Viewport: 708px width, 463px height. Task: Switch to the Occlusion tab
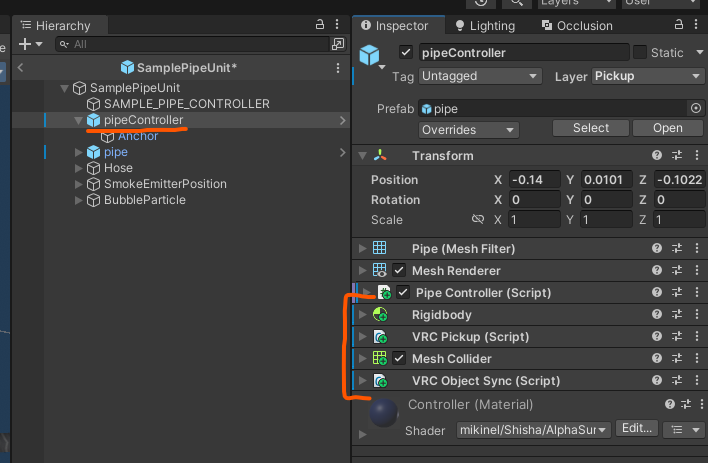(578, 25)
